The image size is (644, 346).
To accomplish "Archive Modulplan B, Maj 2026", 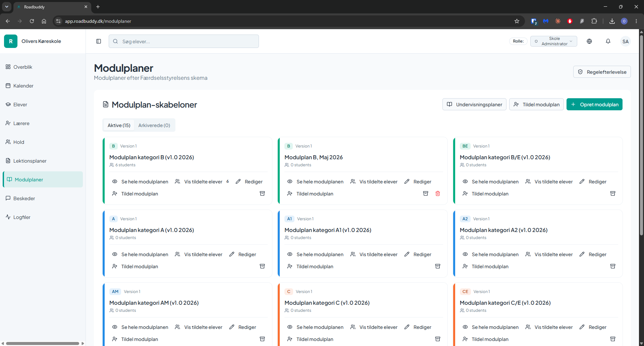I will click(x=426, y=193).
